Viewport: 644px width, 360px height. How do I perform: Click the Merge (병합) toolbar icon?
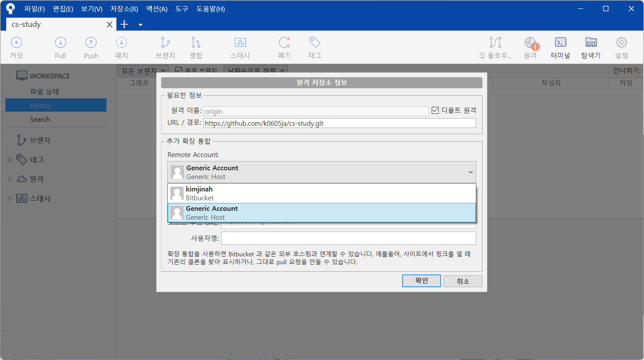[196, 42]
